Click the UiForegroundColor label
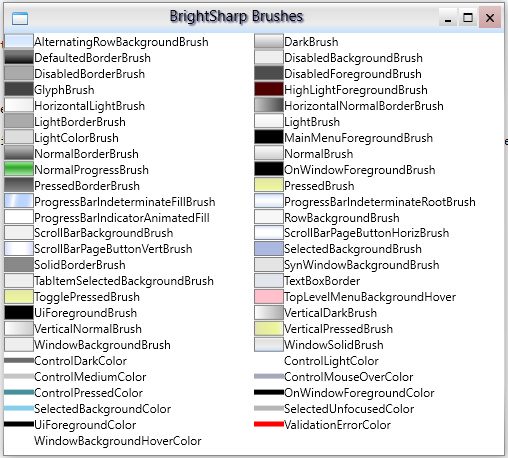This screenshot has height=458, width=508. pyautogui.click(x=85, y=425)
